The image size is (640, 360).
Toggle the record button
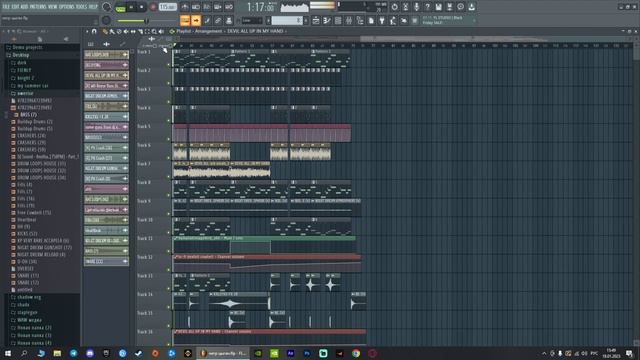tap(153, 7)
